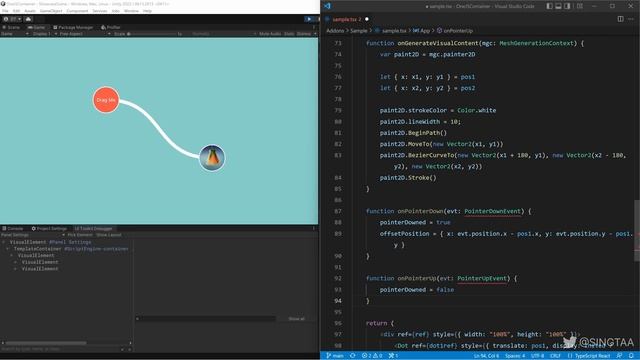Toggle Mute Audio in Game view
Image resolution: width=640 pixels, height=360 pixels.
[x=270, y=34]
